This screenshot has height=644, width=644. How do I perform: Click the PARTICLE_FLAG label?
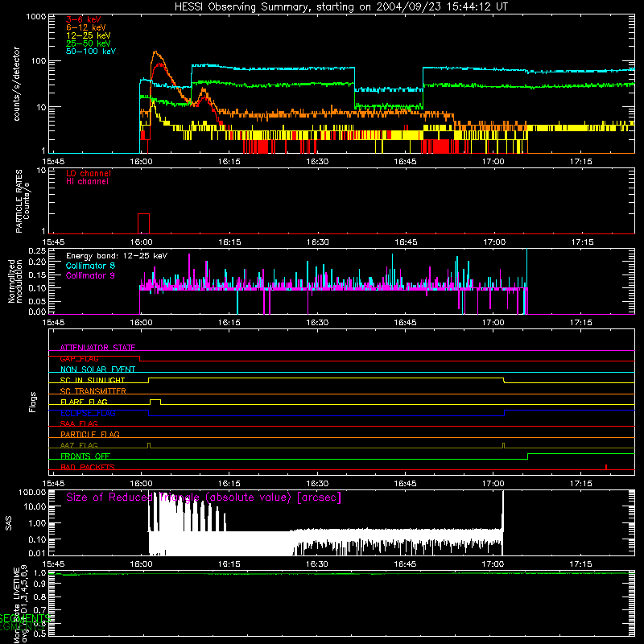click(x=90, y=435)
